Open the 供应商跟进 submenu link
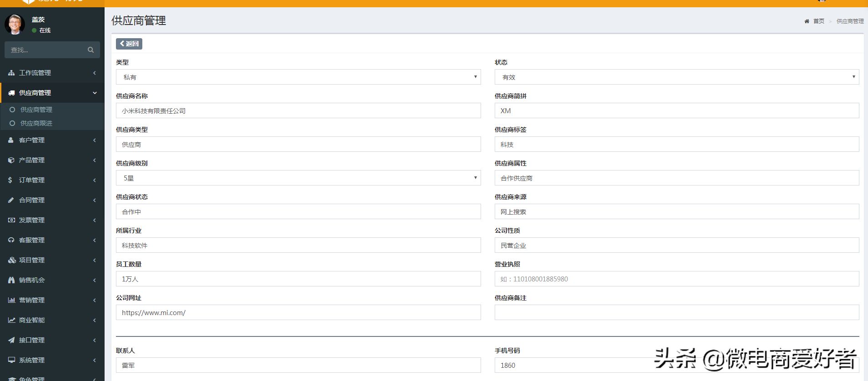 [36, 123]
